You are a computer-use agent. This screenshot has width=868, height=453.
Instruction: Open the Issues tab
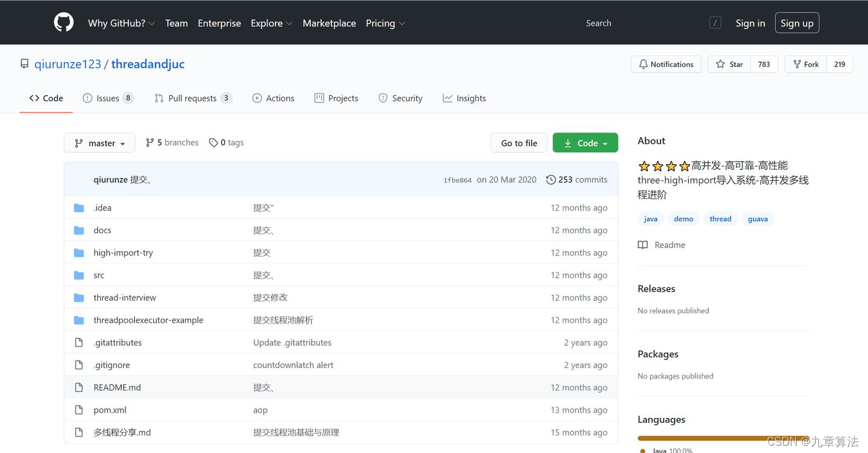click(x=108, y=98)
